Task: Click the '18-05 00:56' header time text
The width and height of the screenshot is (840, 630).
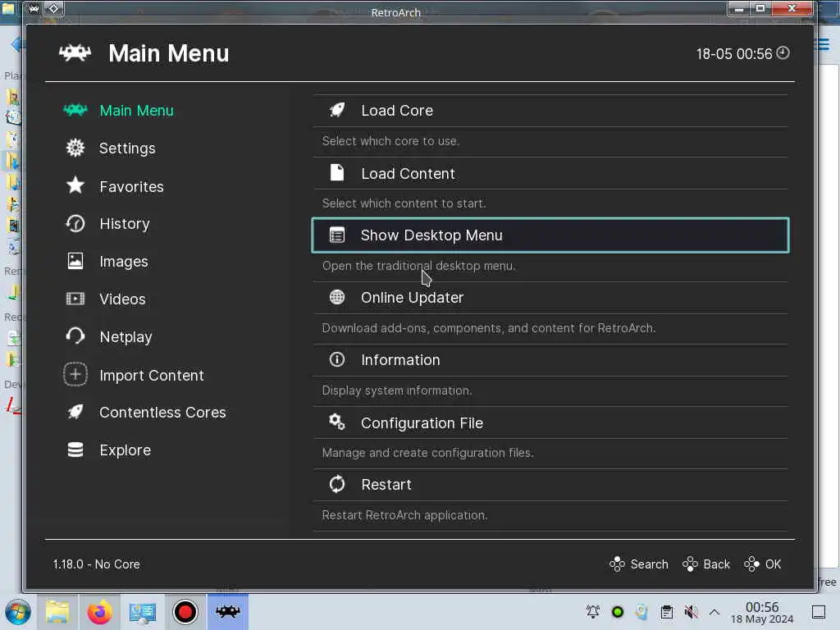Action: (x=734, y=54)
